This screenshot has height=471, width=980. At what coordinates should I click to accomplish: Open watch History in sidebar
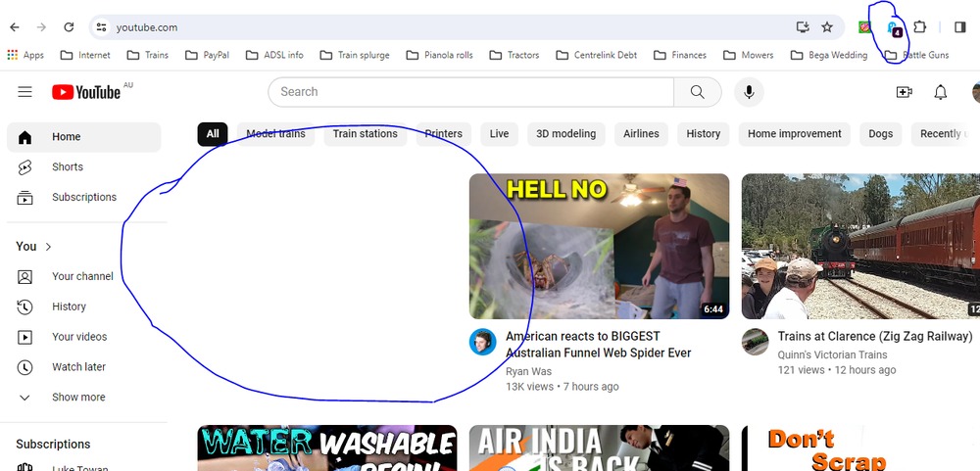tap(83, 306)
